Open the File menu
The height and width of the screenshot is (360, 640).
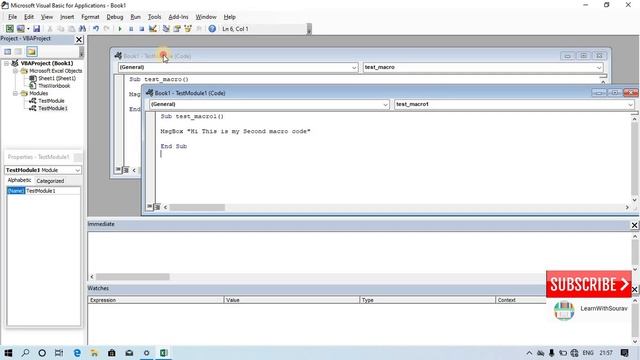(x=12, y=17)
